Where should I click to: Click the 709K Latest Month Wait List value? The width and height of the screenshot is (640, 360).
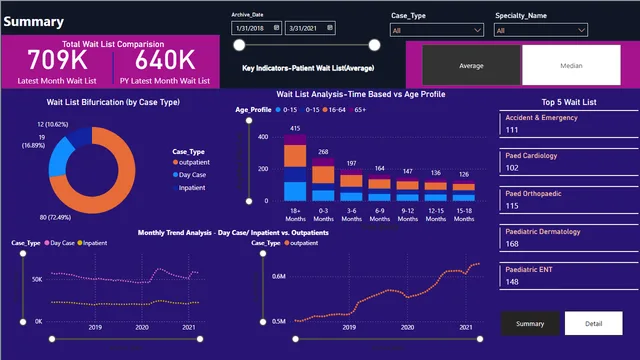(x=58, y=60)
